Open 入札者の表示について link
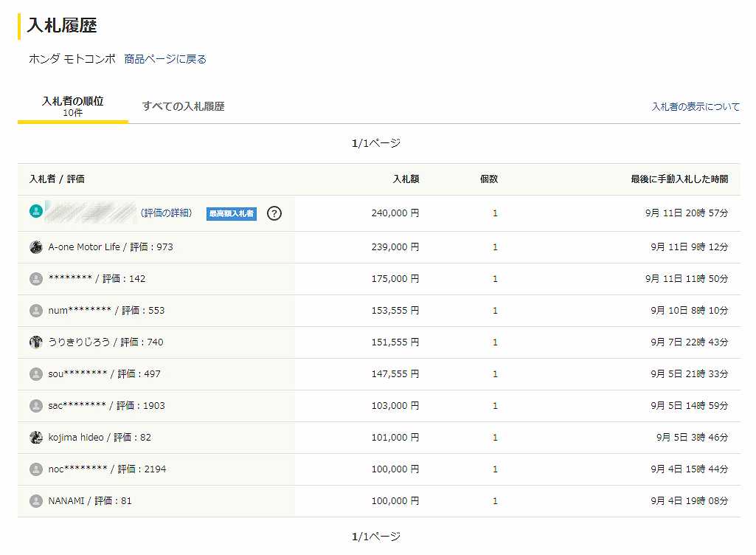Screen dimensions: 756x555 coord(695,107)
